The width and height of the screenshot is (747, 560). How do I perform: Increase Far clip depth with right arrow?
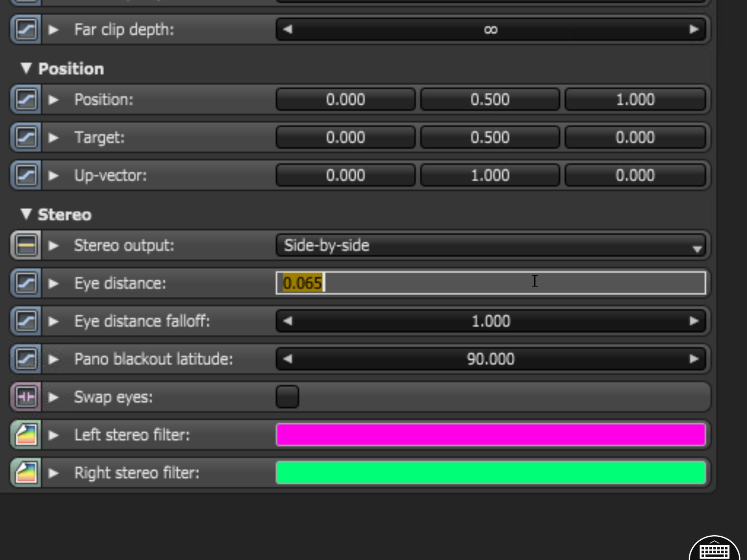coord(694,29)
